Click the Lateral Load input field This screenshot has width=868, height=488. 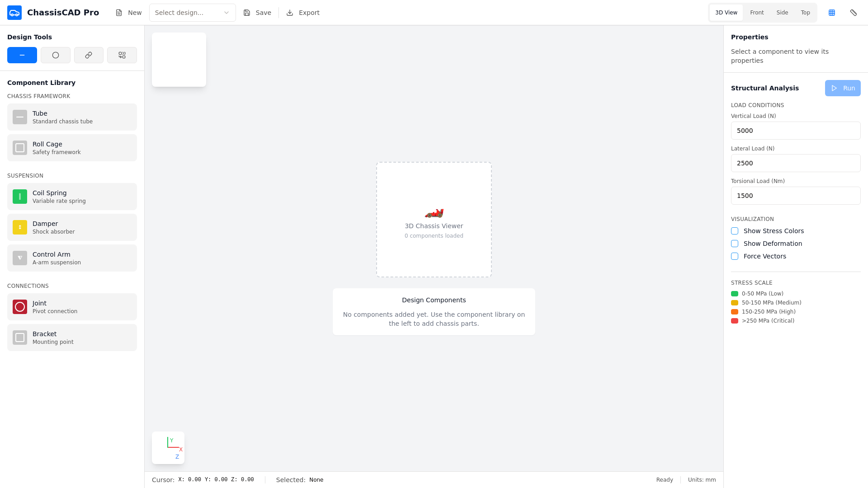pos(796,163)
